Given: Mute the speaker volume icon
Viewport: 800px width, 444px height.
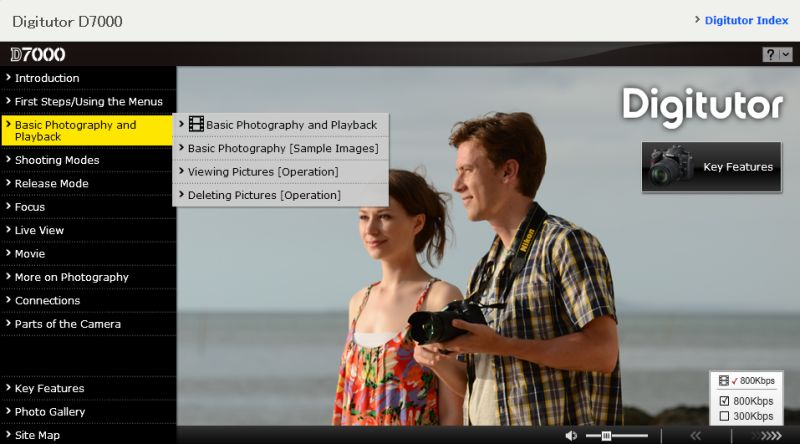Looking at the screenshot, I should point(571,435).
